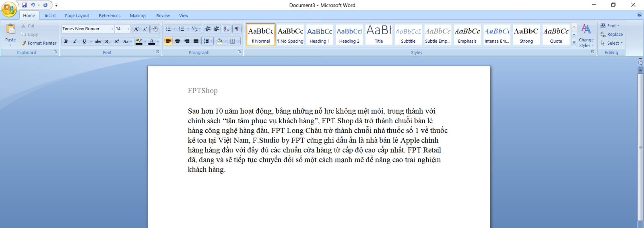The height and width of the screenshot is (228, 644).
Task: Clear formatting with the eraser icon
Action: click(x=155, y=29)
